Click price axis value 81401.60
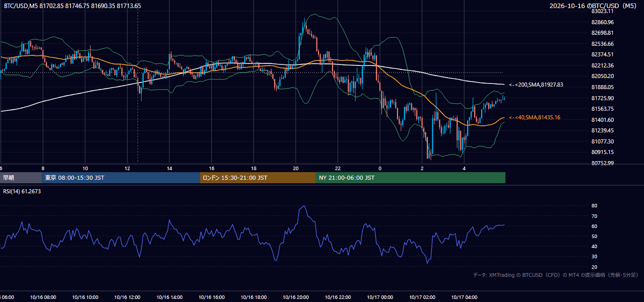This screenshot has width=644, height=302. click(603, 120)
